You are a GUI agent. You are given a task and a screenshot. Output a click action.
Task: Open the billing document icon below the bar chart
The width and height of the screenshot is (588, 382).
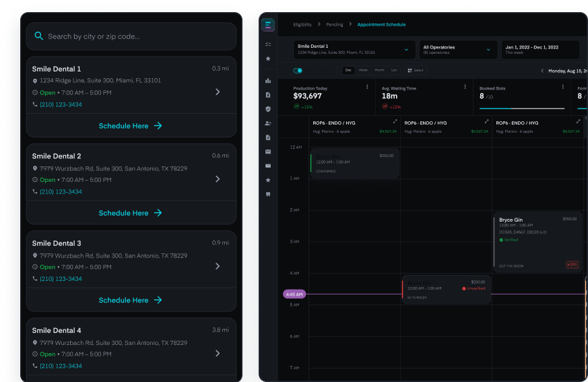(x=268, y=95)
